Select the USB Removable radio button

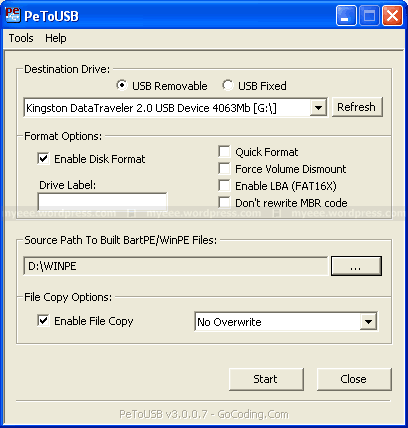click(122, 86)
